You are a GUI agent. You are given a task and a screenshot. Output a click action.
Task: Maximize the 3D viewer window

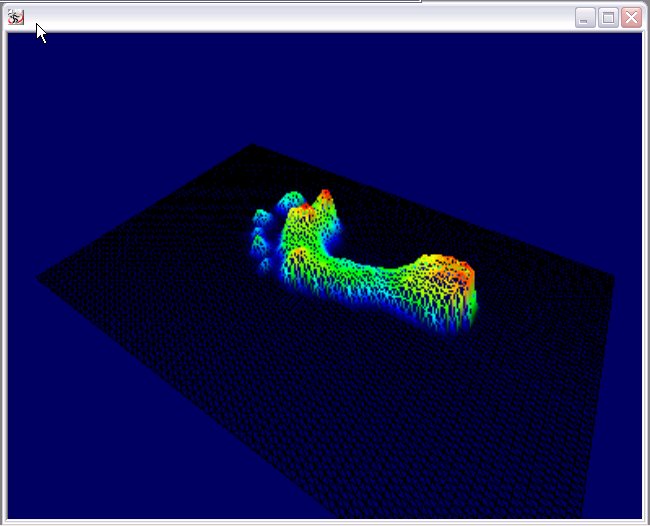[608, 18]
